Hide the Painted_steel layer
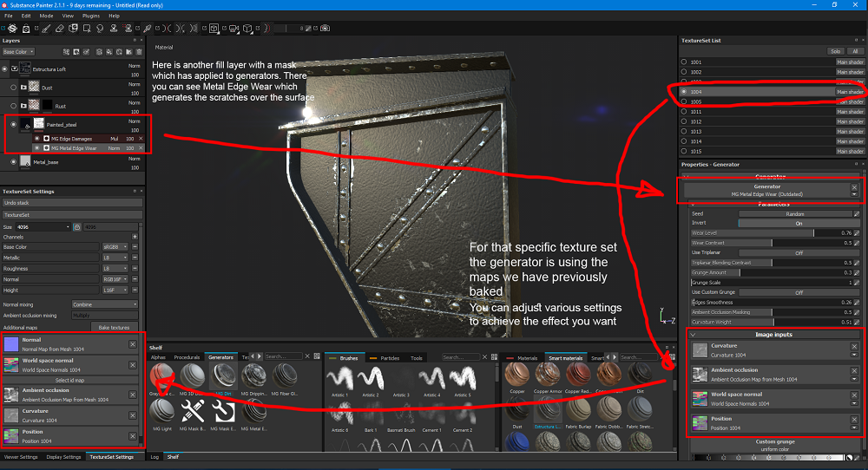The width and height of the screenshot is (868, 470). [x=13, y=124]
